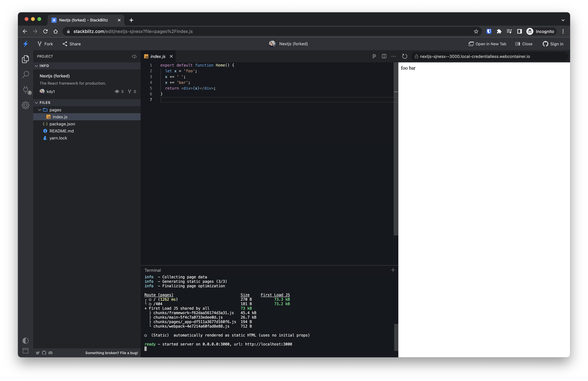588x381 pixels.
Task: Split the editor into two panes
Action: point(384,56)
